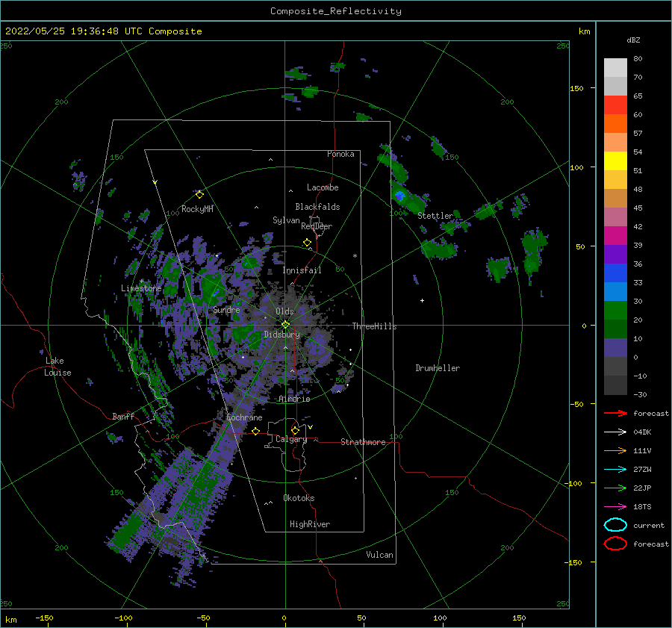Click the Calgary city label

point(291,439)
